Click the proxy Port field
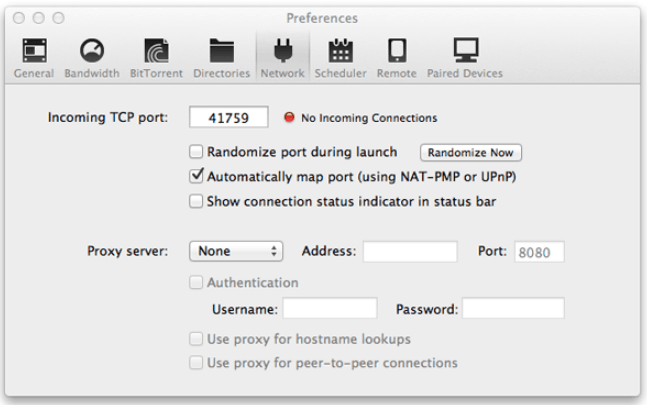This screenshot has height=405, width=647. tap(539, 252)
